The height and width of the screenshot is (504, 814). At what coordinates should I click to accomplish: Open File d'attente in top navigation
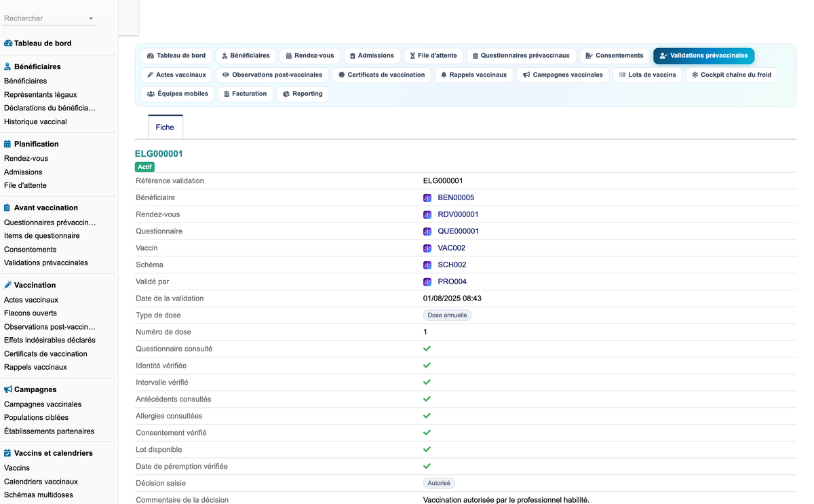click(x=434, y=56)
